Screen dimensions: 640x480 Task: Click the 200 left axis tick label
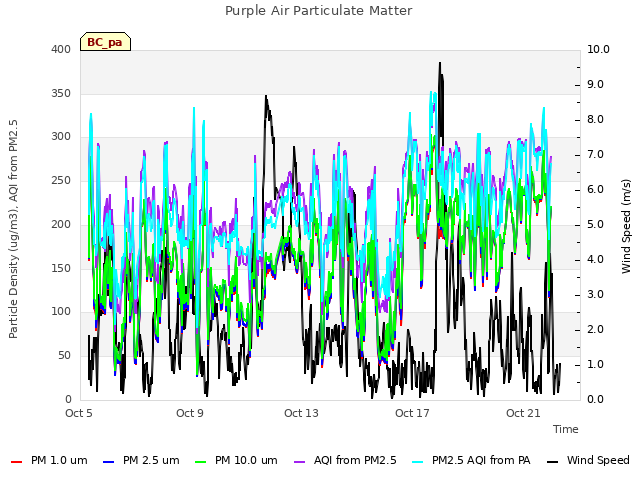(61, 224)
